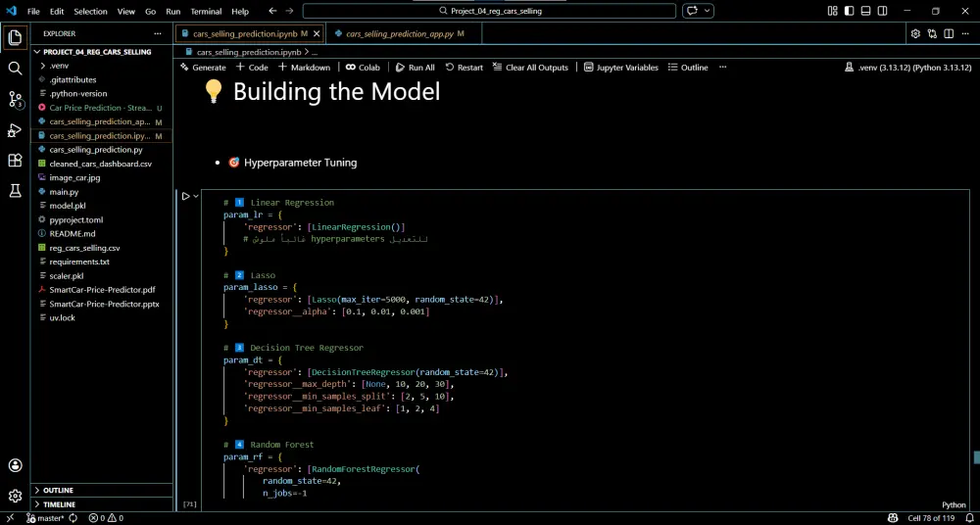Select the .venv Python 3.13.12 kernel
The width and height of the screenshot is (980, 525).
[908, 68]
